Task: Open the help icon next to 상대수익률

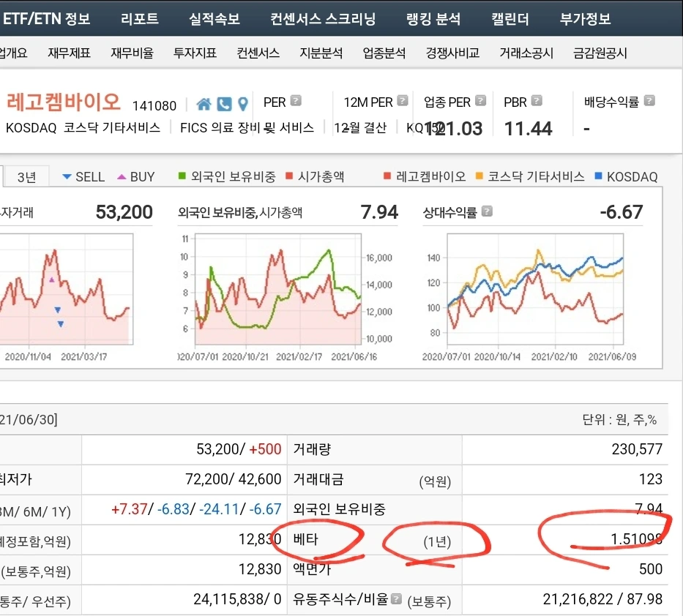Action: pyautogui.click(x=487, y=211)
